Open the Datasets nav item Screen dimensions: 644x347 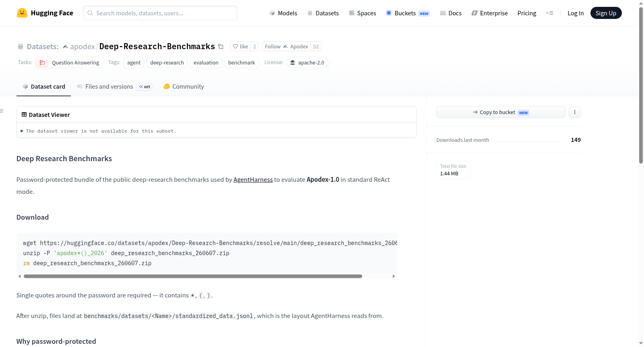[x=323, y=13]
